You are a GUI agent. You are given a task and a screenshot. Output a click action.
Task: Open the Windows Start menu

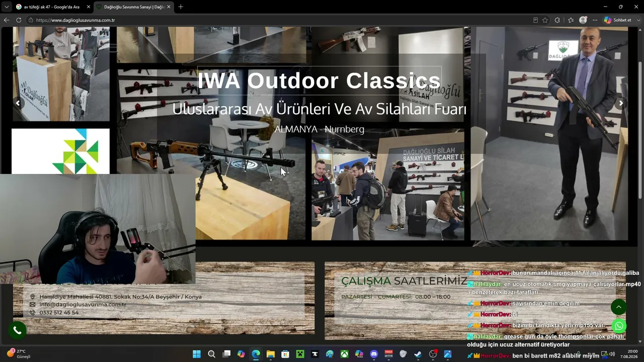click(x=197, y=354)
